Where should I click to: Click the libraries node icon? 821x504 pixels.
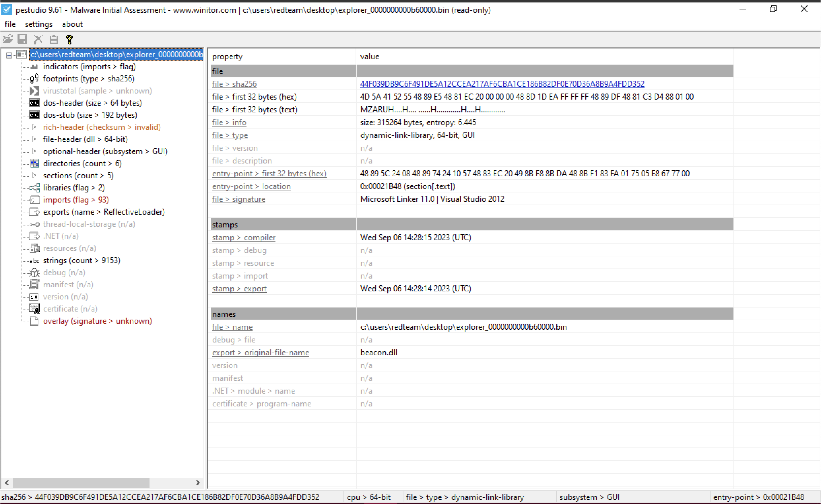click(34, 188)
